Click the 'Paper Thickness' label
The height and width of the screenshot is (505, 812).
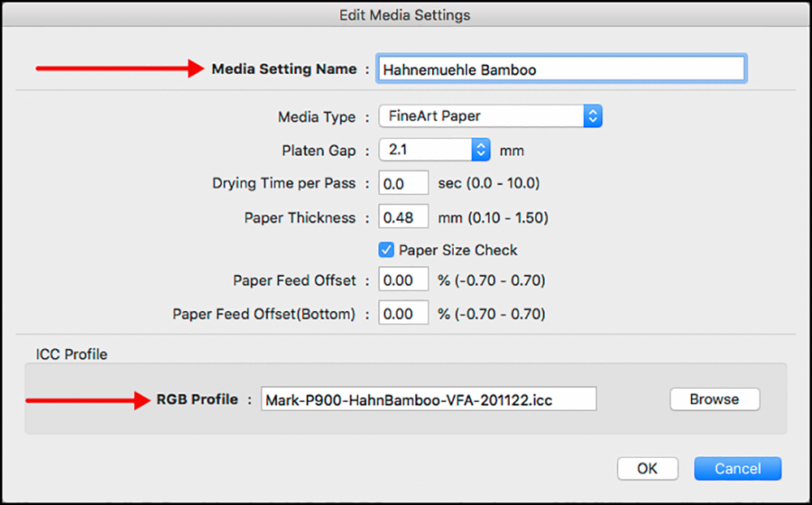click(300, 218)
